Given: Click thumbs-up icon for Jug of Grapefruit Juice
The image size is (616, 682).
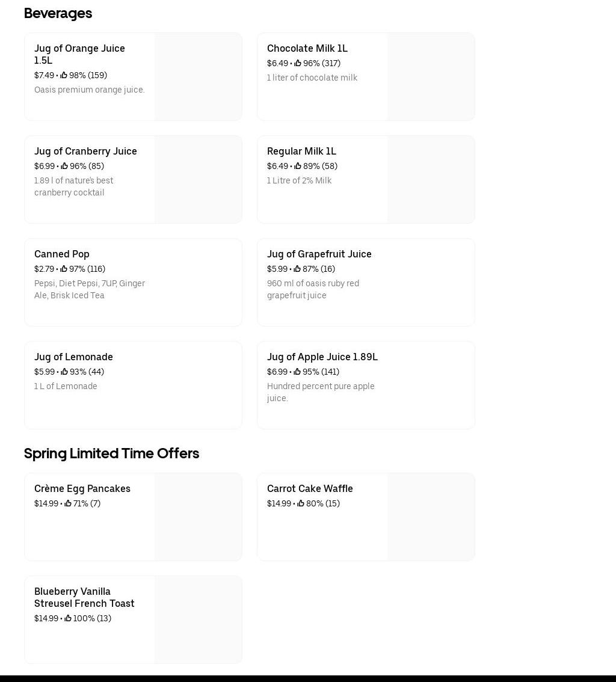Looking at the screenshot, I should (x=297, y=269).
